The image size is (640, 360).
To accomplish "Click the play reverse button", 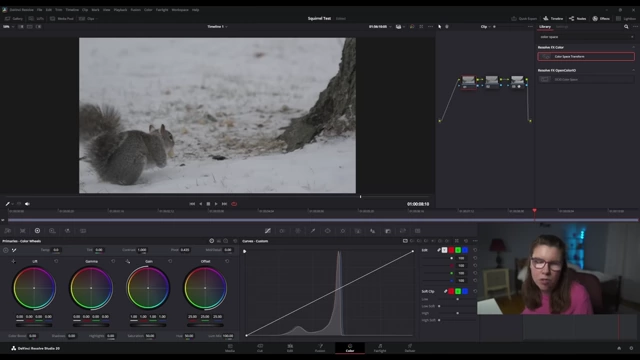I will pyautogui.click(x=200, y=204).
